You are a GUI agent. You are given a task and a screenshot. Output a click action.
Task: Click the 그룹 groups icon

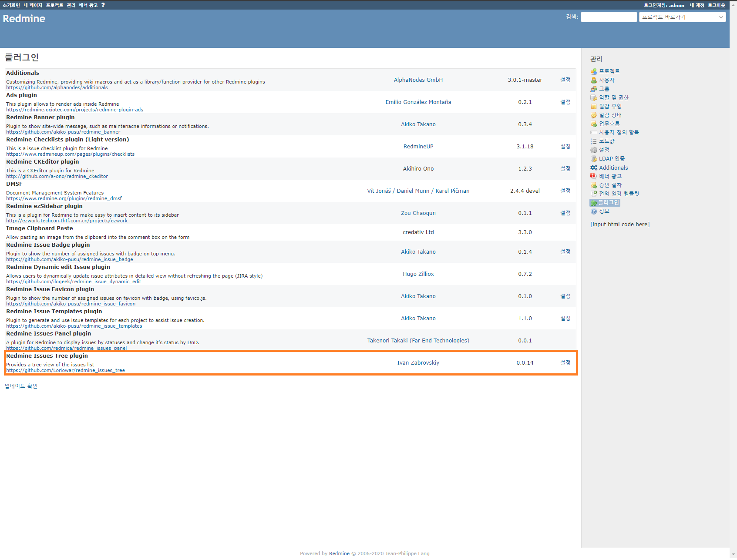coord(594,89)
